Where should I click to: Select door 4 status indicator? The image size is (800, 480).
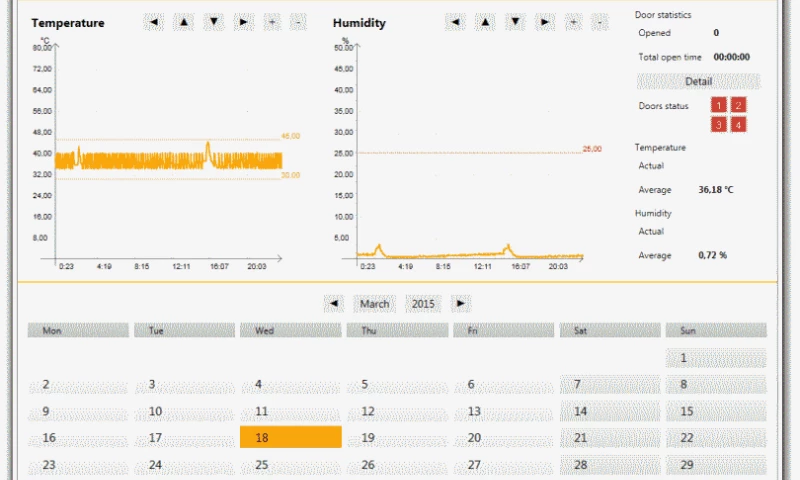pos(738,125)
